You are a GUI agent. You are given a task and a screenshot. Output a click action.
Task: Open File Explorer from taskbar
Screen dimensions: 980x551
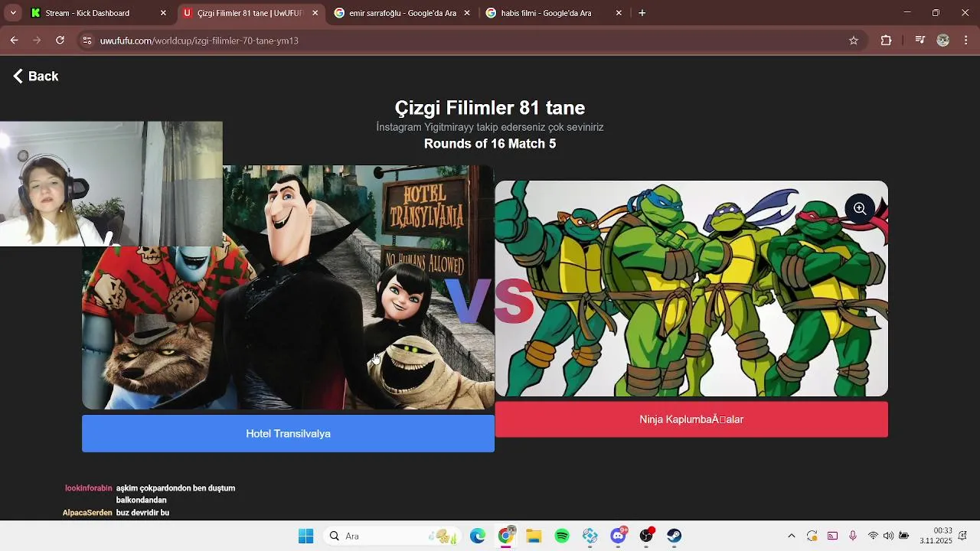[534, 536]
